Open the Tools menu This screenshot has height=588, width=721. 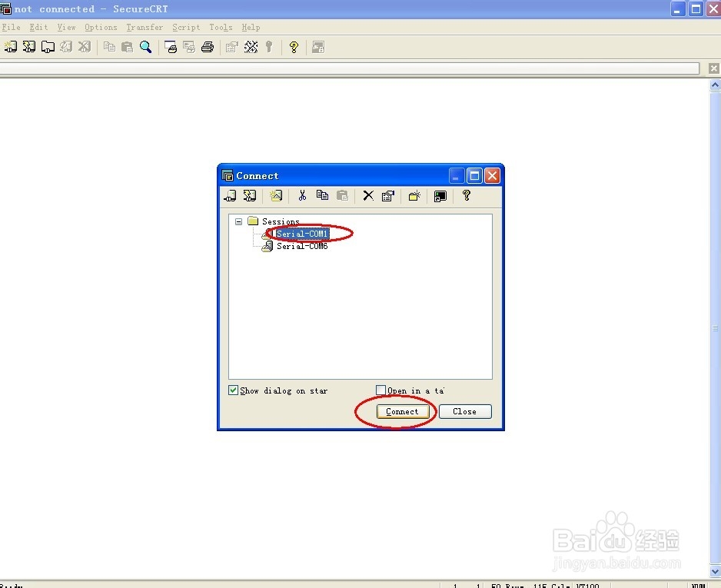(x=221, y=28)
